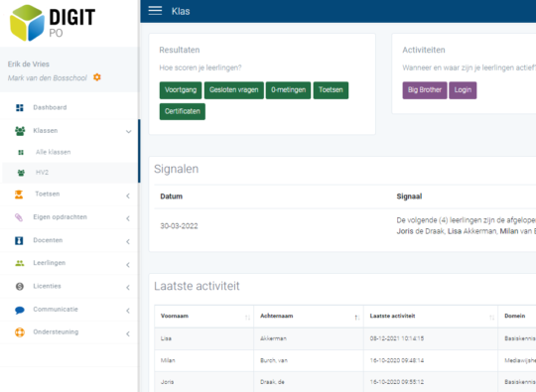This screenshot has width=536, height=392.
Task: Click the Certificaten button
Action: (x=183, y=111)
